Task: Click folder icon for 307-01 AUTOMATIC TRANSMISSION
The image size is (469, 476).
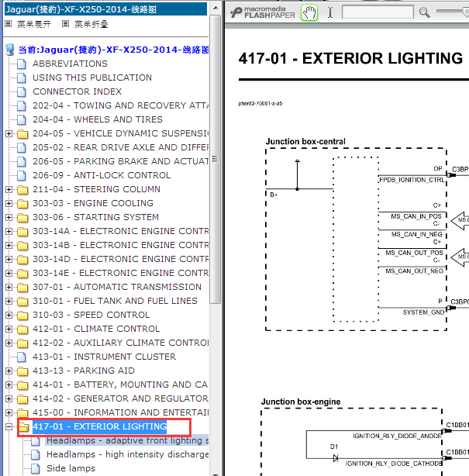Action: point(22,288)
